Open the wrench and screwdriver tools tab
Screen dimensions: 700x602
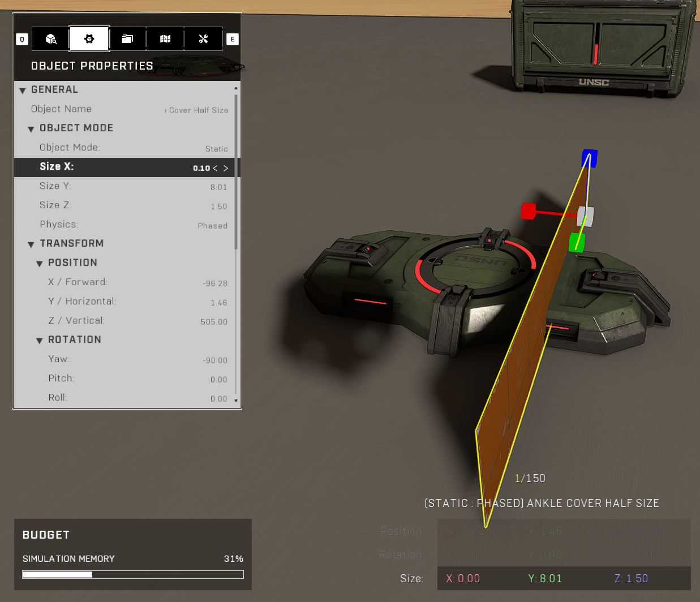(x=203, y=39)
